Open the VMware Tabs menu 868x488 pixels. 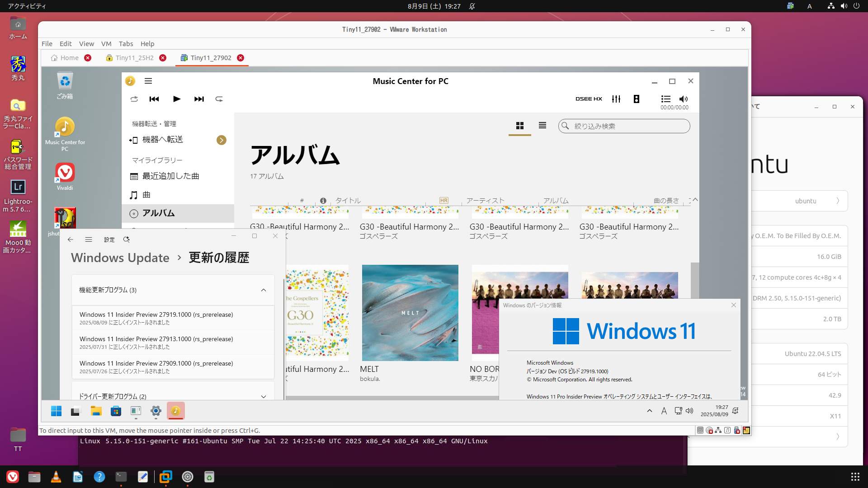126,44
